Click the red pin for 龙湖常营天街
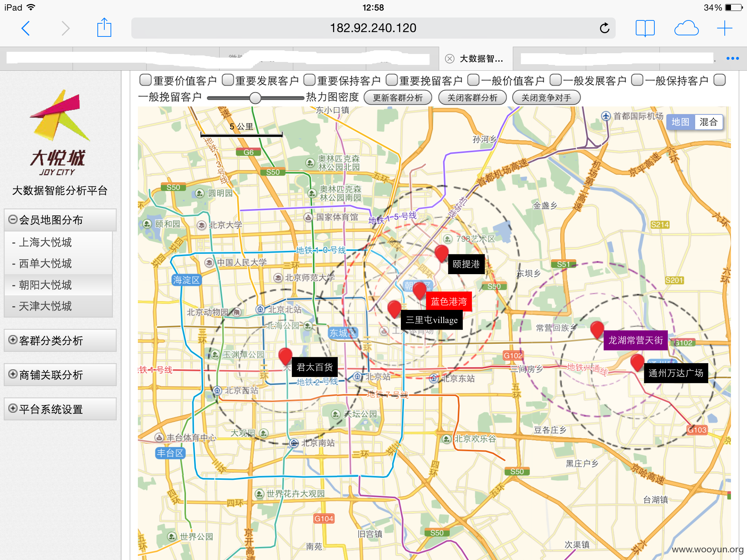The image size is (747, 560). (597, 330)
